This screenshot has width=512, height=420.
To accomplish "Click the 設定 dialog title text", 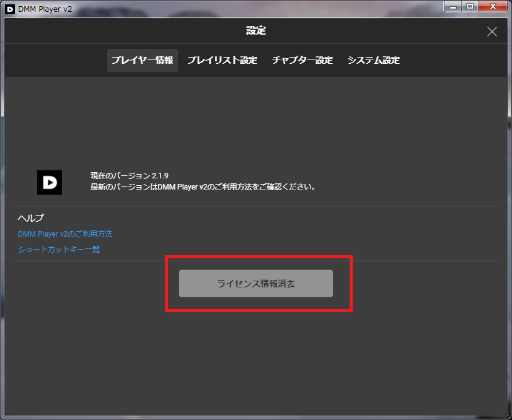I will tap(256, 30).
